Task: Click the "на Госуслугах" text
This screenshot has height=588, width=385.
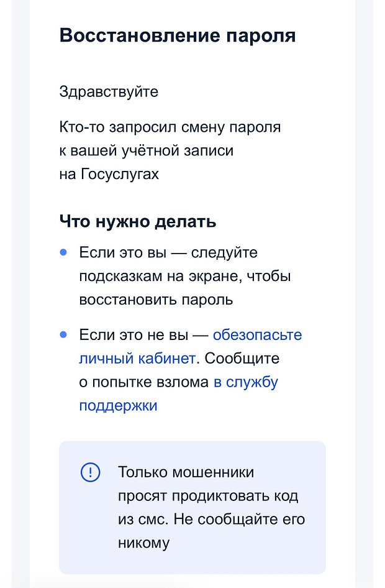Action: coord(109,175)
